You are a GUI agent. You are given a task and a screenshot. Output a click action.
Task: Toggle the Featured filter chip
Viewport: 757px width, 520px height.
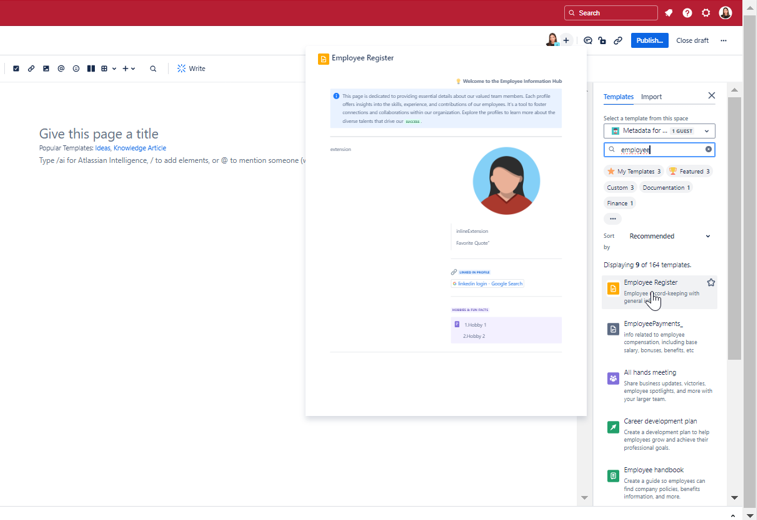pos(689,171)
